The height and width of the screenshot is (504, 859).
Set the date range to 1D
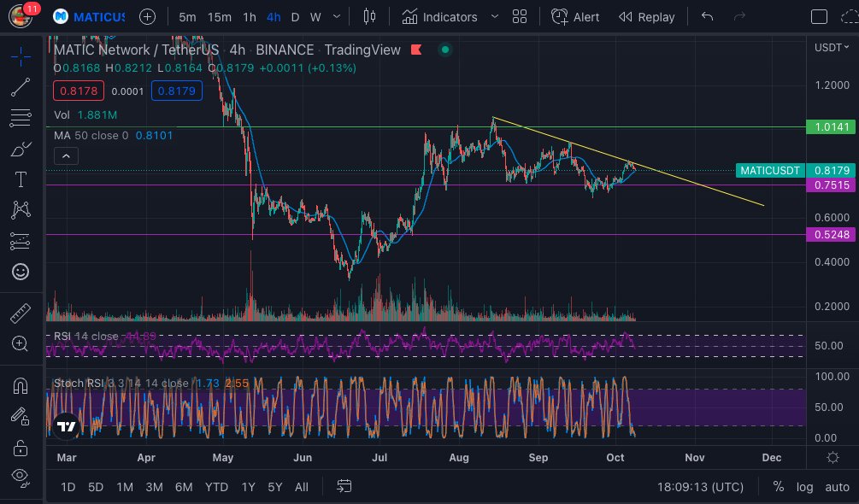click(x=68, y=487)
